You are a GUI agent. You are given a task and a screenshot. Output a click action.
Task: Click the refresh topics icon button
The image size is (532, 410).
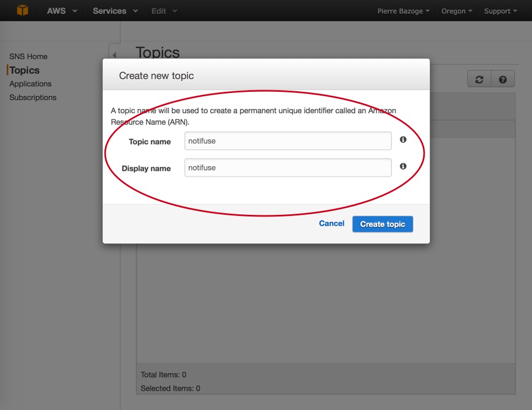click(x=479, y=79)
